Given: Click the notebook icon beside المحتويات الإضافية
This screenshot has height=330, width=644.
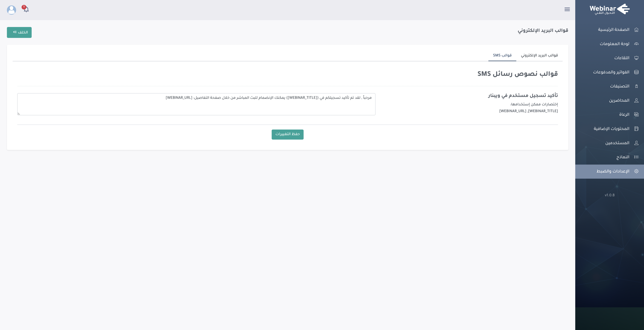Looking at the screenshot, I should click(636, 129).
